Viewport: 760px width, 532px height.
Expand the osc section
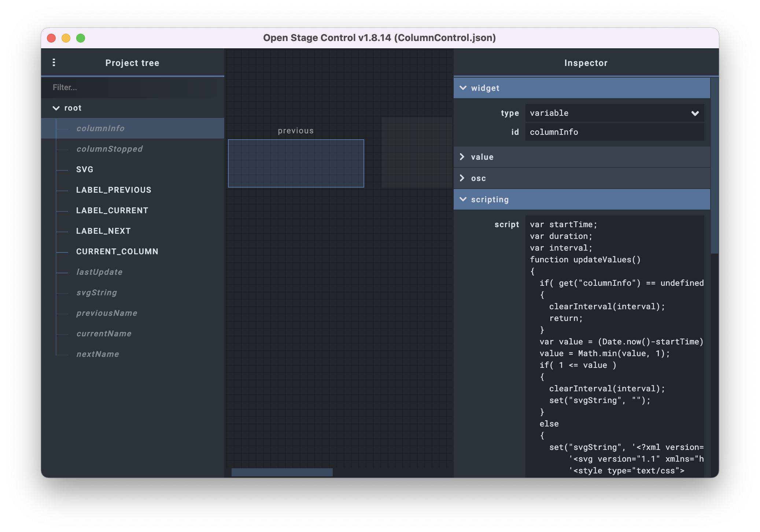tap(463, 178)
